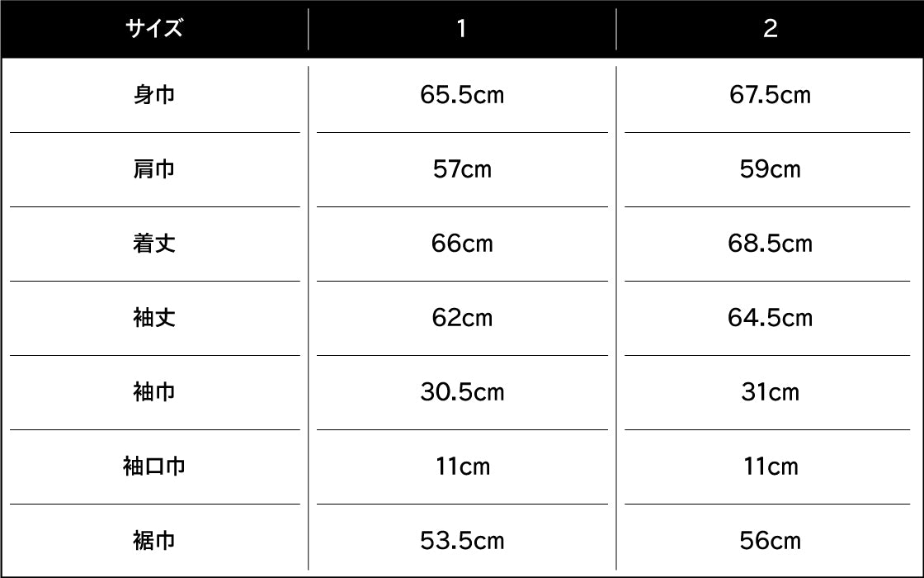Click the 袖巾 row label
This screenshot has height=578, width=924.
(x=154, y=392)
